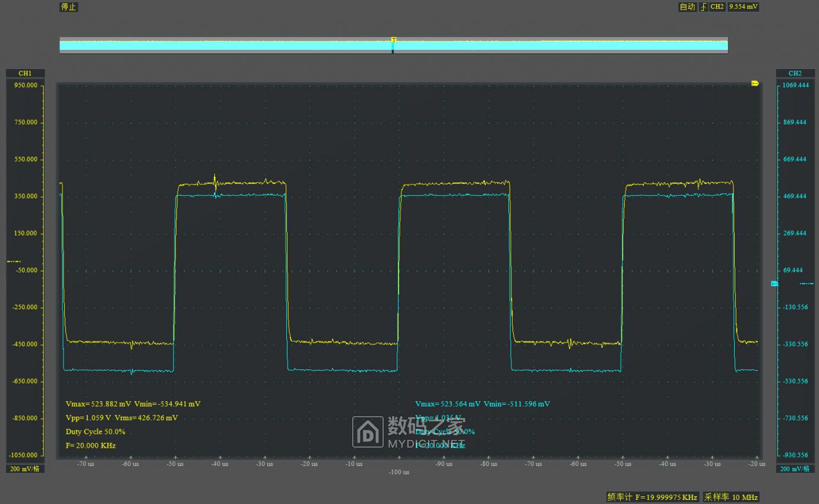Viewport: 819px width, 504px height.
Task: Click CH1 Vmax= 523.882 mV measurement
Action: 99,404
